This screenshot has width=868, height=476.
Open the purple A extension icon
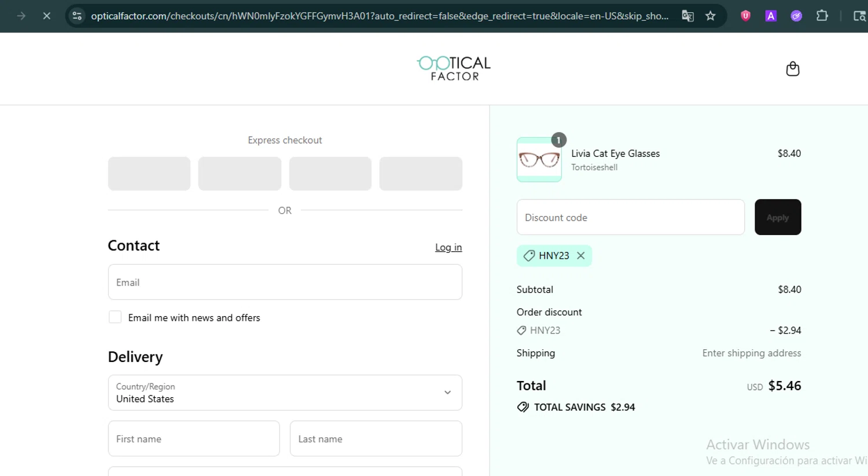[x=771, y=16]
